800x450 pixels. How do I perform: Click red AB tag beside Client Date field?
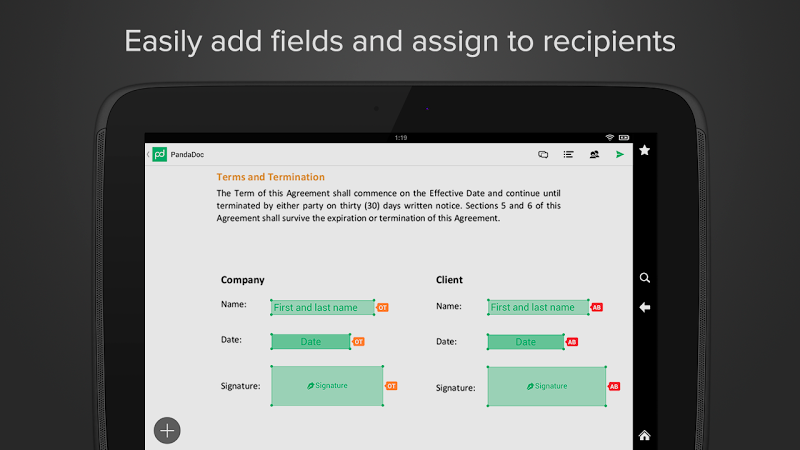coord(572,342)
